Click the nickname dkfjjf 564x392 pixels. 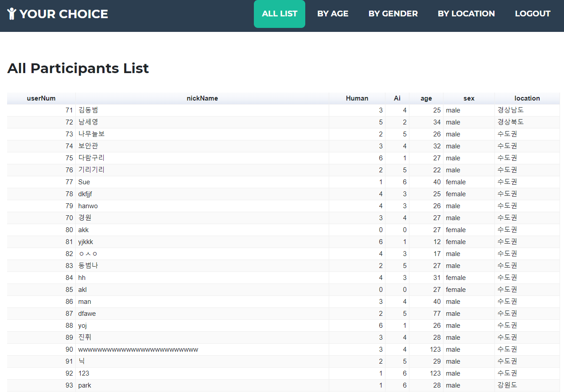point(85,194)
